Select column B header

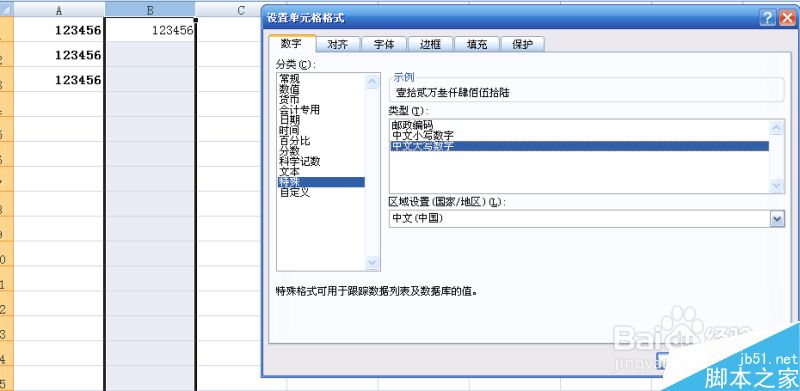[x=150, y=9]
